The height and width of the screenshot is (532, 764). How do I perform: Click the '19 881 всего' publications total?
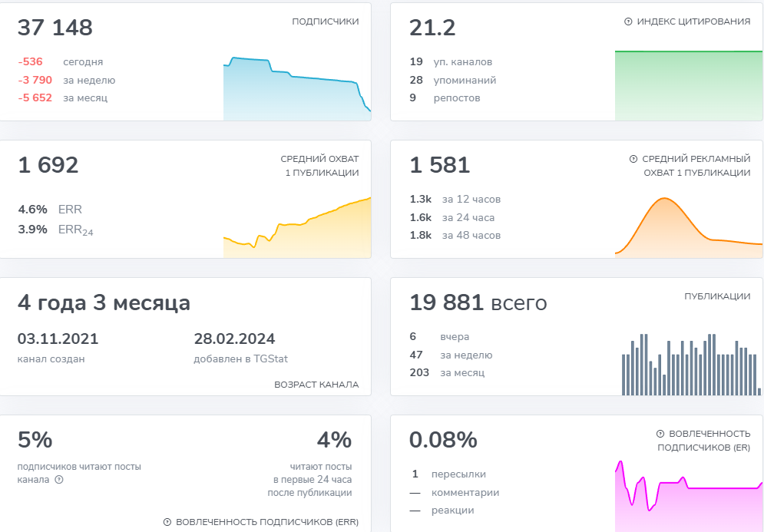tap(478, 303)
